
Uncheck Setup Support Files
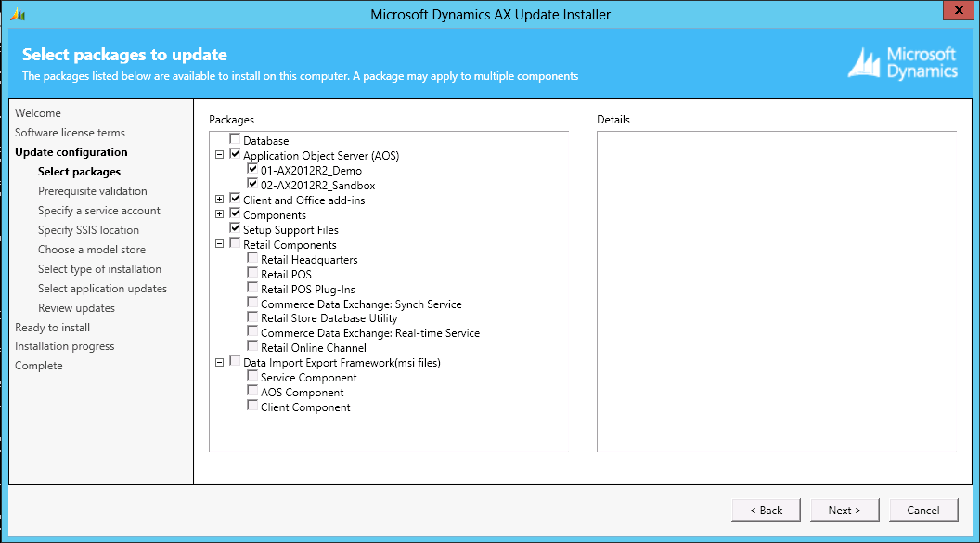(x=235, y=229)
